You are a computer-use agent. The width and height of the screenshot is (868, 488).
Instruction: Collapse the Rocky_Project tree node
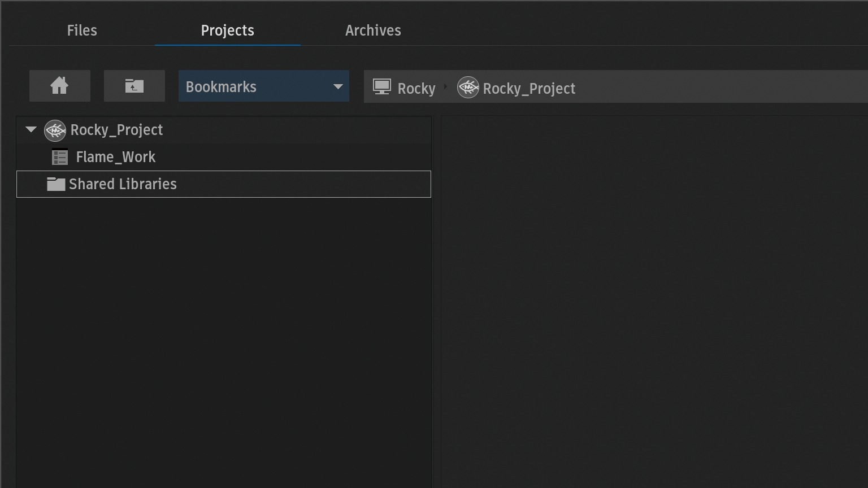coord(31,130)
